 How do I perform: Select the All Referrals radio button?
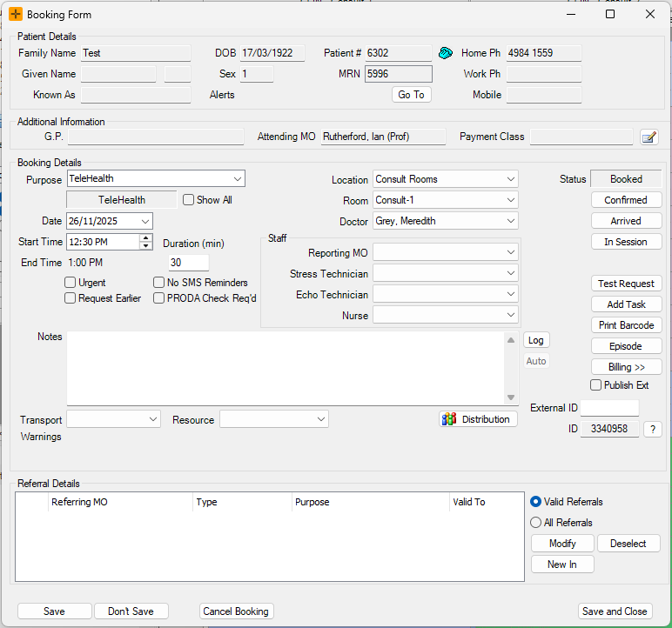(536, 523)
